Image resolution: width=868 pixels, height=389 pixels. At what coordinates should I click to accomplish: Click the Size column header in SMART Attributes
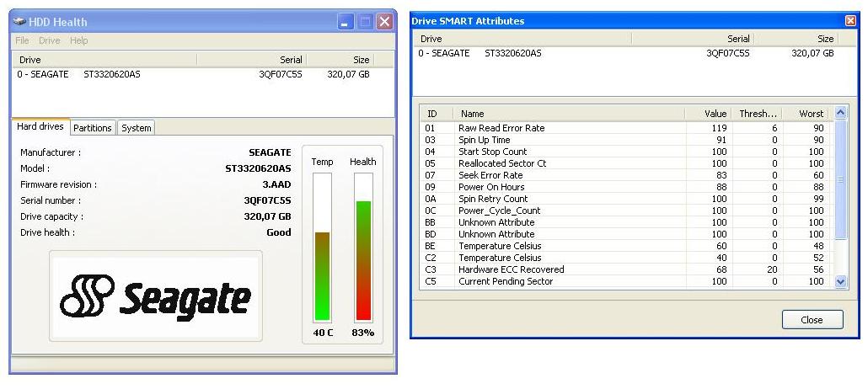click(x=796, y=39)
